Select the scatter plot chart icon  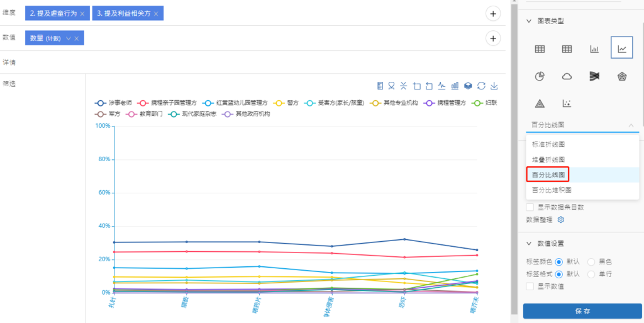coord(567,103)
